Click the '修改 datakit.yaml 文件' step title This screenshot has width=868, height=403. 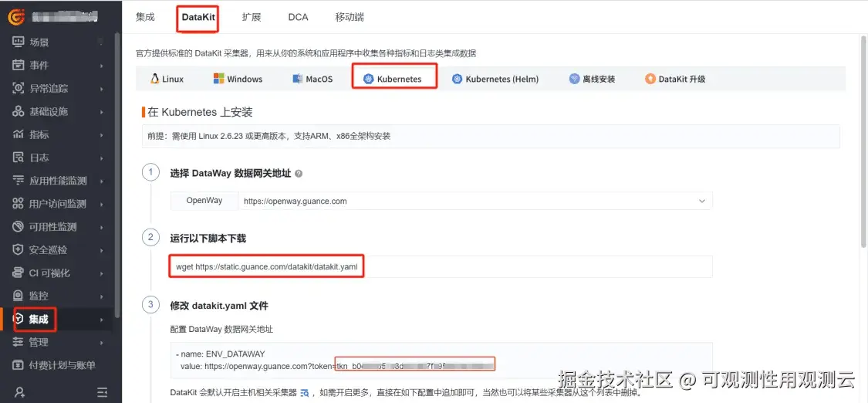tap(219, 306)
